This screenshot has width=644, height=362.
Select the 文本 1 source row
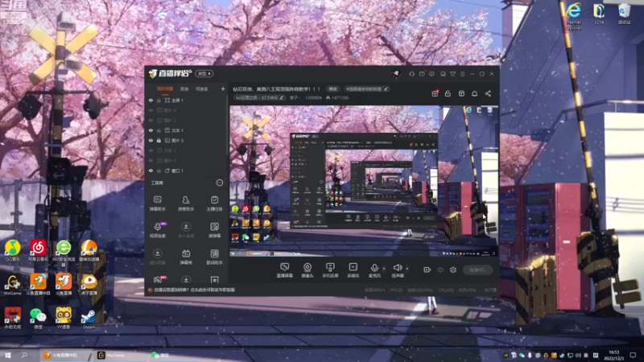click(x=187, y=130)
